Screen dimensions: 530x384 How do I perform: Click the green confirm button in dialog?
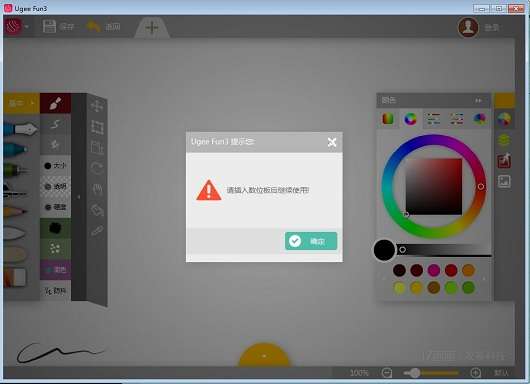coord(311,241)
